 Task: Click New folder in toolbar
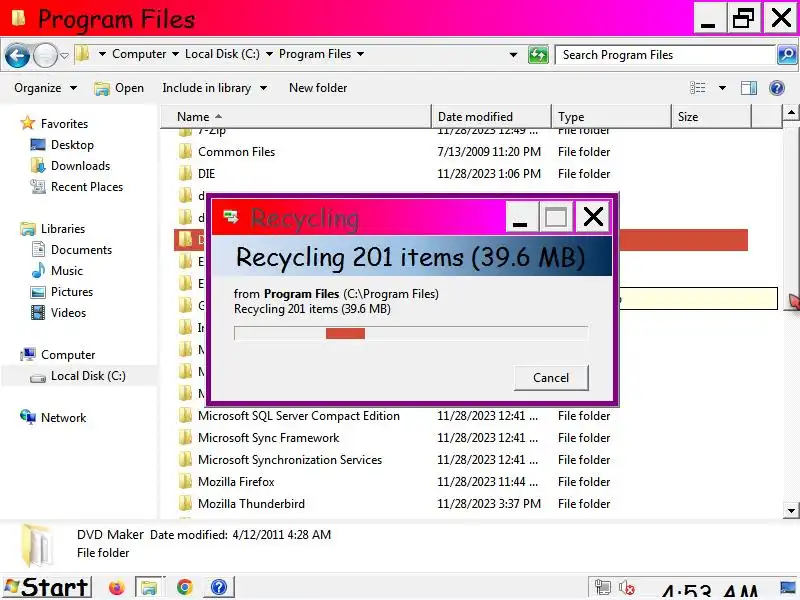(x=318, y=88)
